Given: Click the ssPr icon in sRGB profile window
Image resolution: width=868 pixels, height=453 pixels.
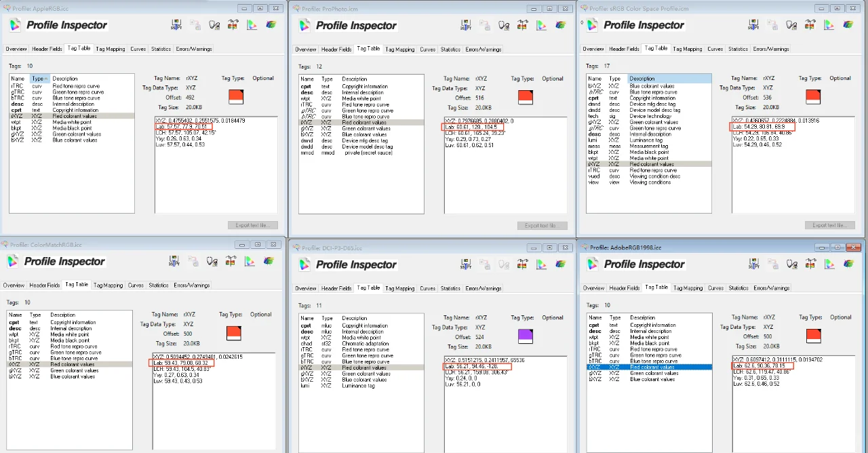Looking at the screenshot, I should click(x=753, y=24).
